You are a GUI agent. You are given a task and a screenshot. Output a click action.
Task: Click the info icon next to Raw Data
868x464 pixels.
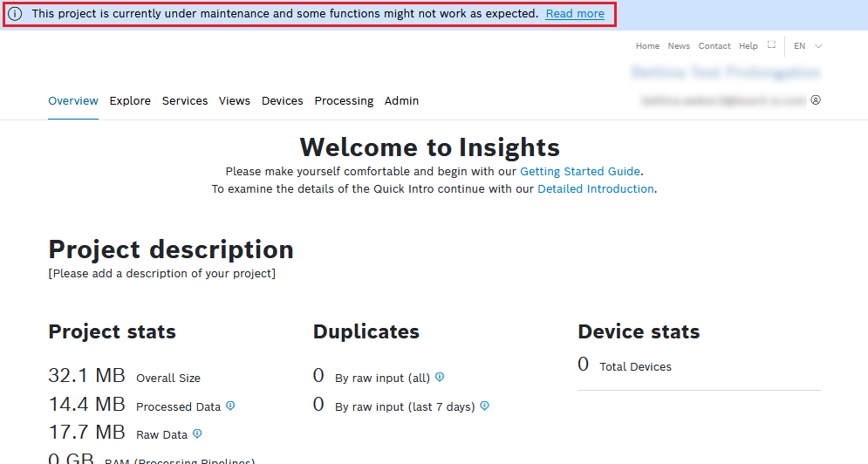click(197, 433)
